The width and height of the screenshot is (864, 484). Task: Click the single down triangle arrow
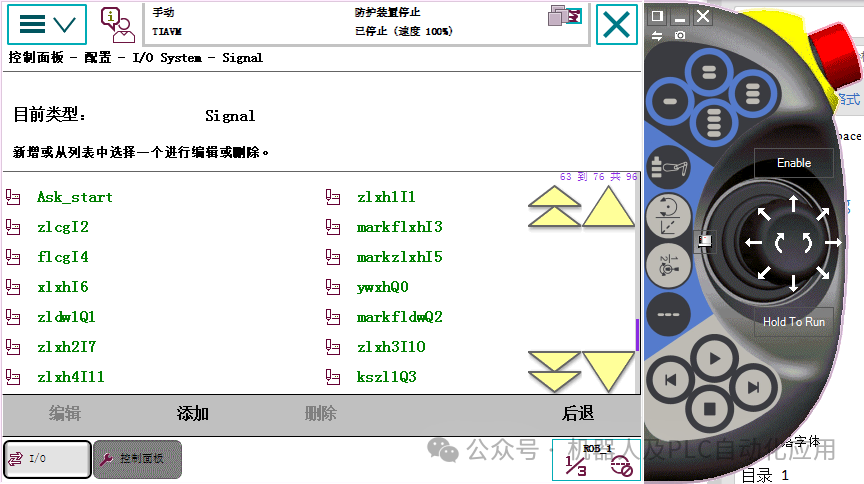tap(608, 372)
